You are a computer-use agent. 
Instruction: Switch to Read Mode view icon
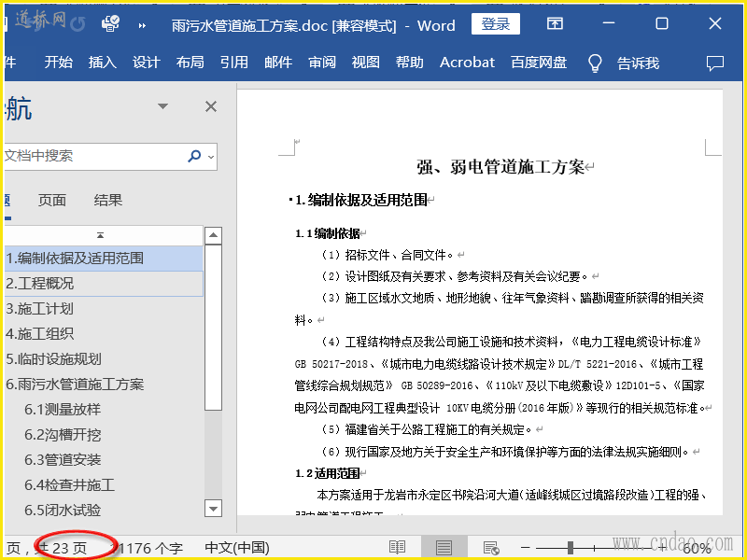[x=398, y=548]
